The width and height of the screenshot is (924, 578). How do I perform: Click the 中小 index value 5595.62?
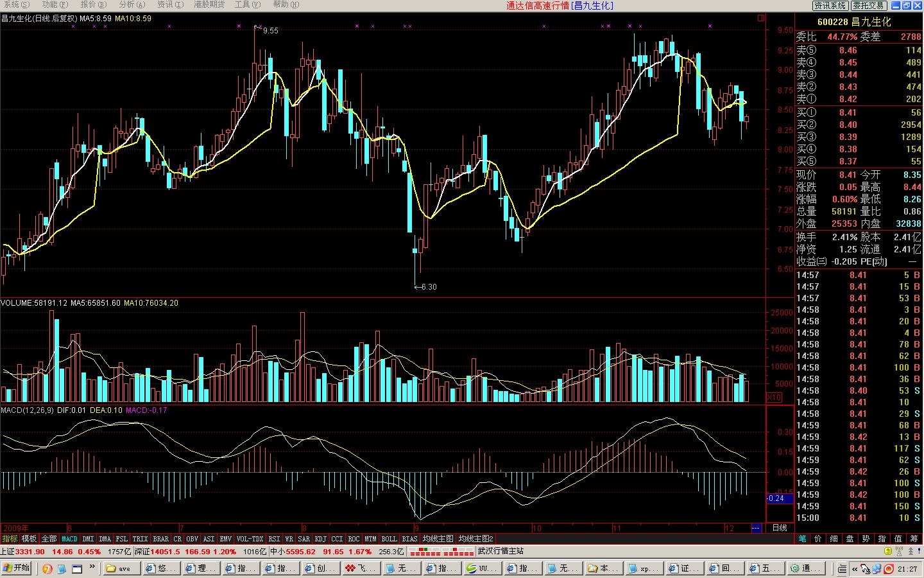[x=300, y=552]
